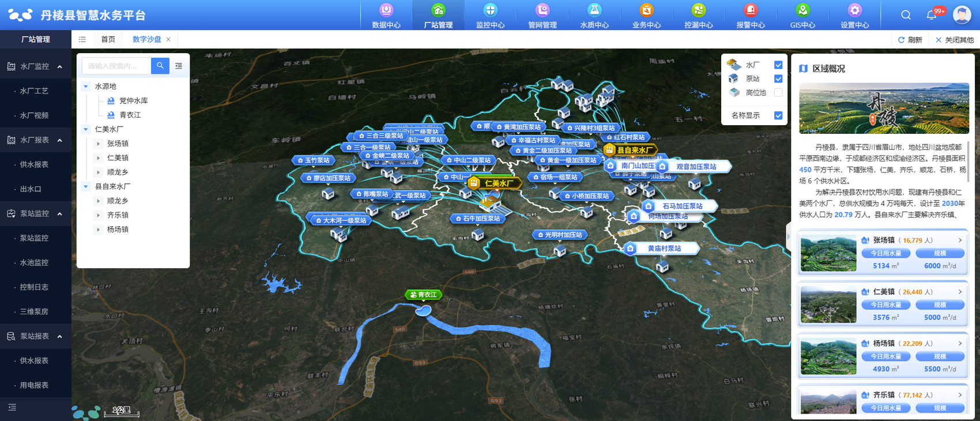Open the 监控中心 module icon
The width and height of the screenshot is (980, 421).
[490, 11]
